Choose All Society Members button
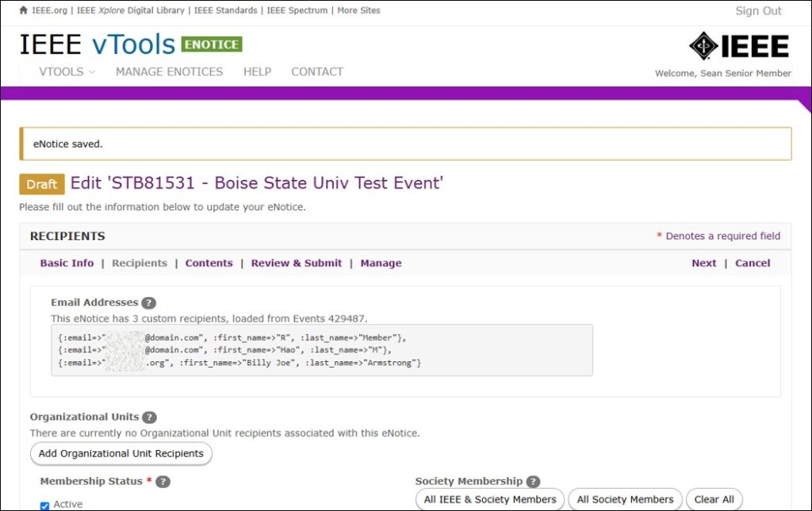The height and width of the screenshot is (511, 812). (625, 500)
